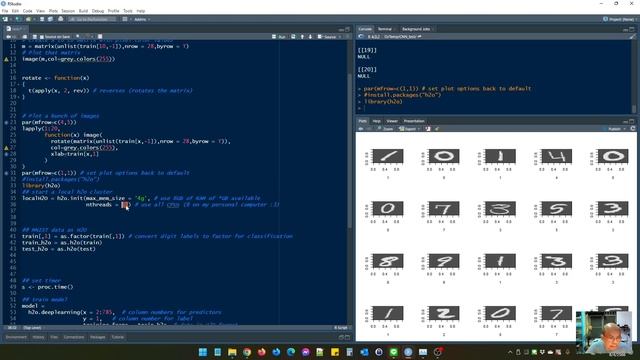This screenshot has height=360, width=640.
Task: Toggle breakpoint dot on line 23
Action: click(6, 122)
